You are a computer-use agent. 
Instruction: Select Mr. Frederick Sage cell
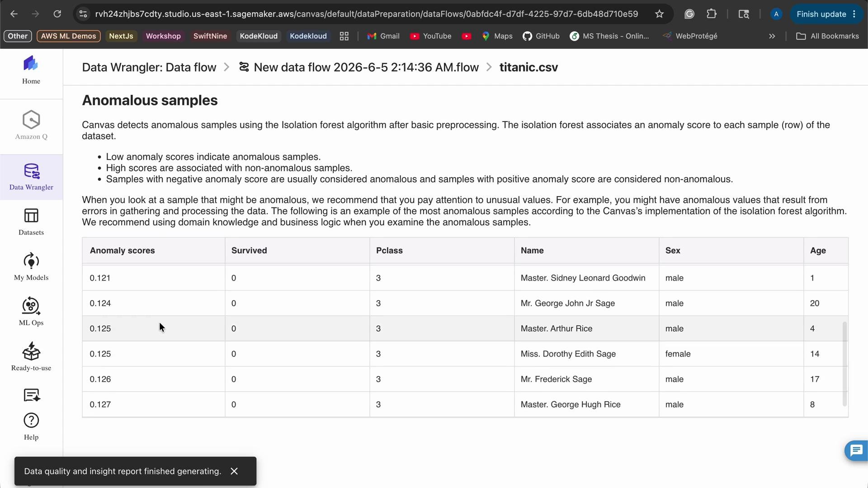pos(586,379)
